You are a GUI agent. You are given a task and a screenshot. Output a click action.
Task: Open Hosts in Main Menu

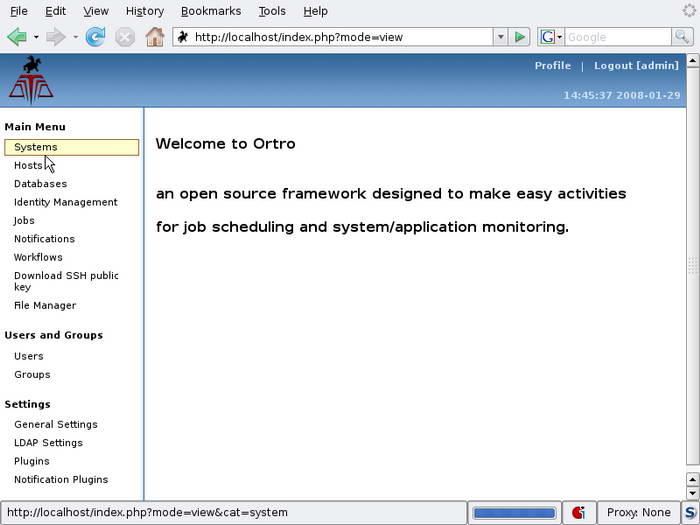coord(28,166)
